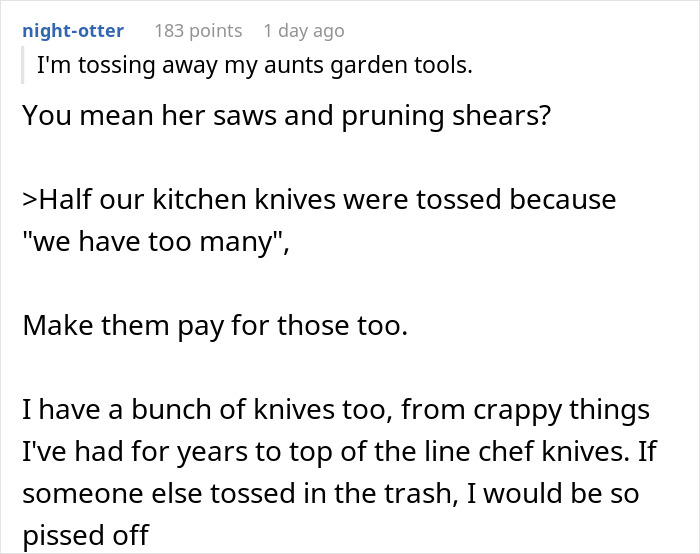Open the "1 day ago" timestamp permalink
This screenshot has width=700, height=554.
pyautogui.click(x=303, y=31)
